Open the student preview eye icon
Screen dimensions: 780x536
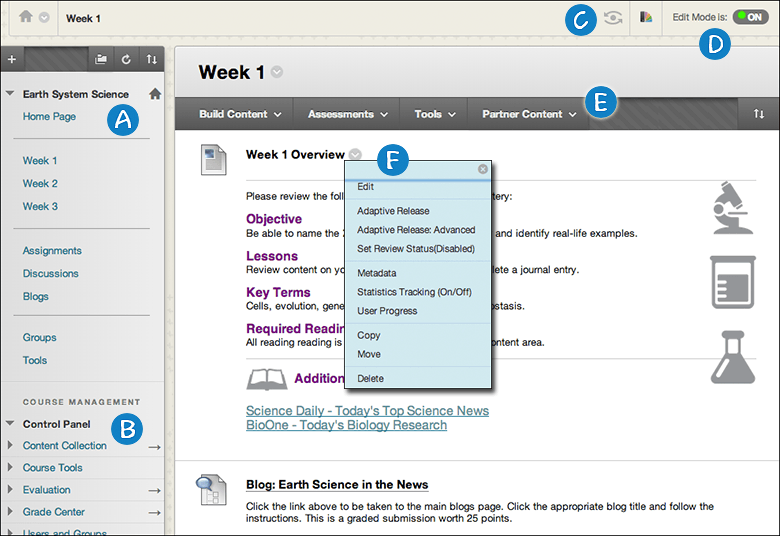click(613, 18)
